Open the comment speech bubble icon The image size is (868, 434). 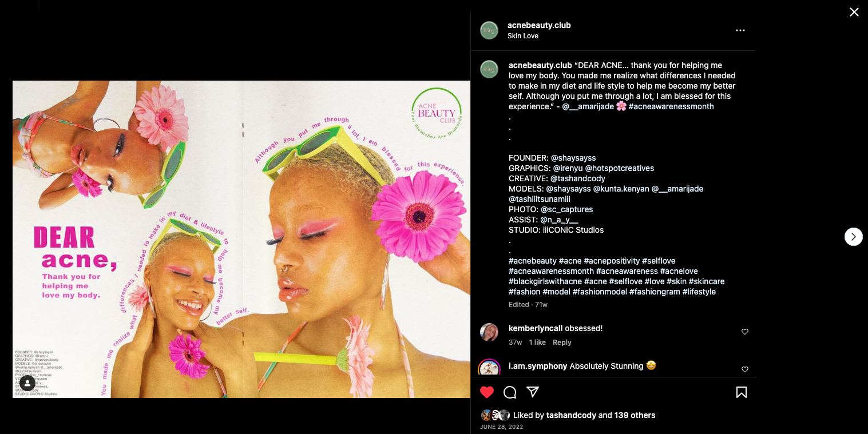[x=510, y=392]
